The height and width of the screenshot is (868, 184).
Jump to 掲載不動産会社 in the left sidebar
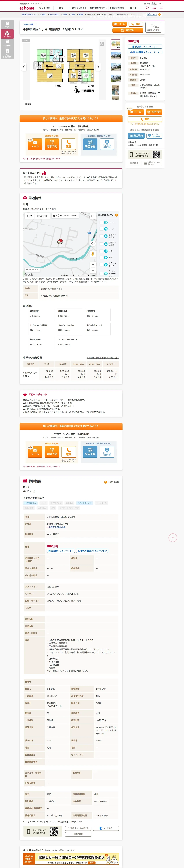[7, 53]
